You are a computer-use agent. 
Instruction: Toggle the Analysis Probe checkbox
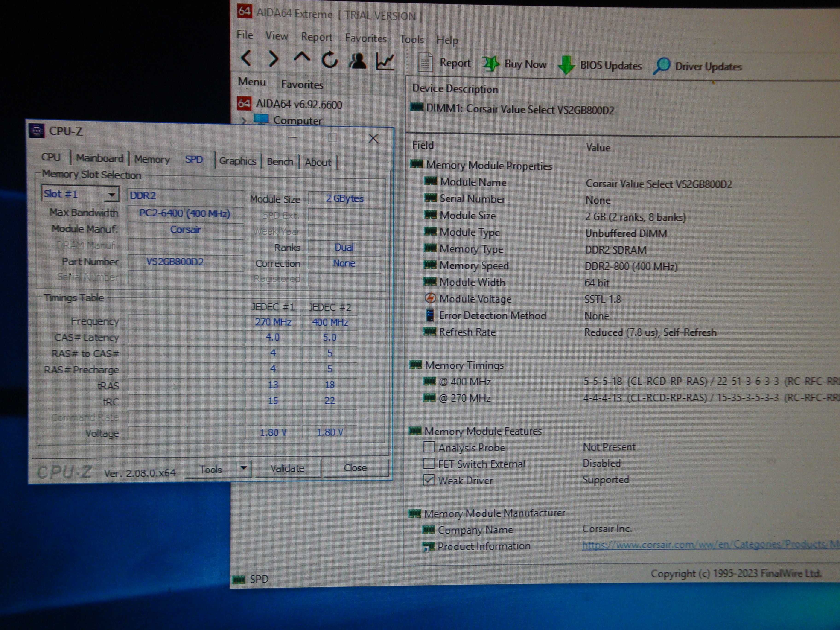coord(429,447)
